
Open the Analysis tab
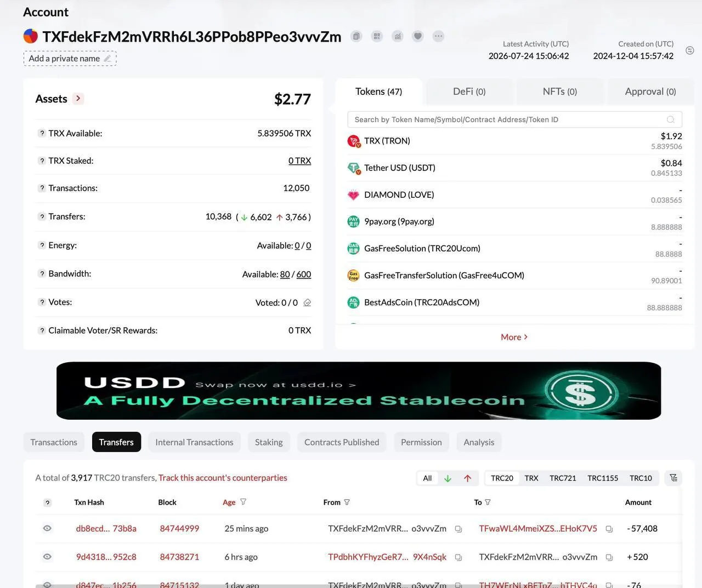coord(479,442)
